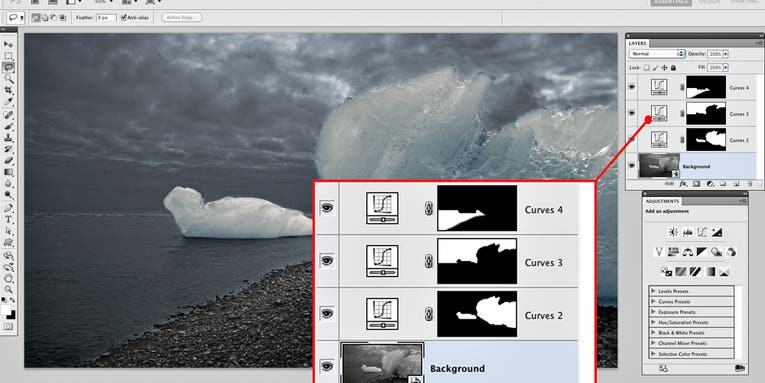Select the Type tool
Viewport: 765px width, 383px height.
click(9, 220)
